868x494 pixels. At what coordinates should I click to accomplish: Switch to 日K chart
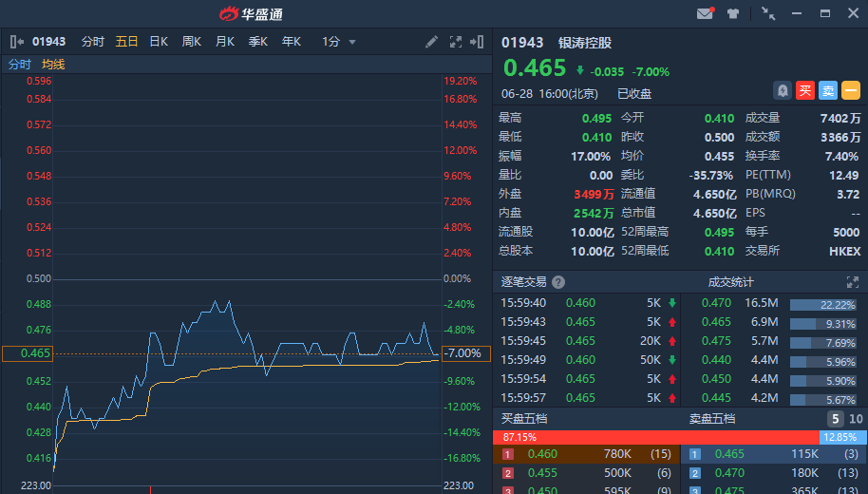159,42
